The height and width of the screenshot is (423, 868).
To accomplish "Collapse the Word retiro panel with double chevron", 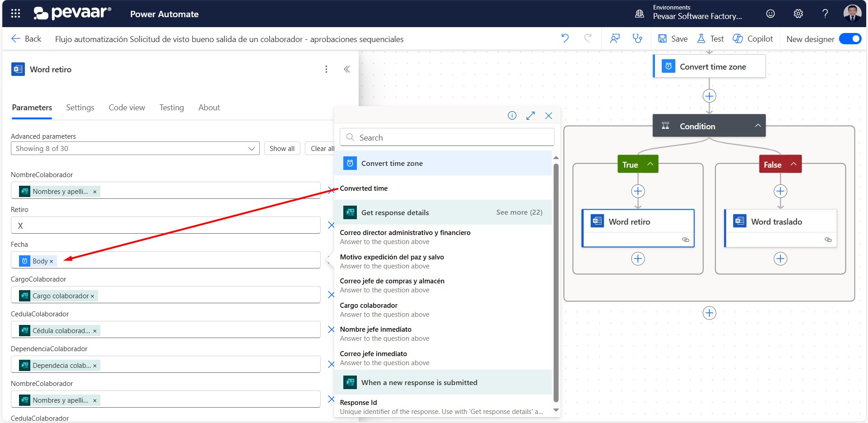I will point(346,69).
